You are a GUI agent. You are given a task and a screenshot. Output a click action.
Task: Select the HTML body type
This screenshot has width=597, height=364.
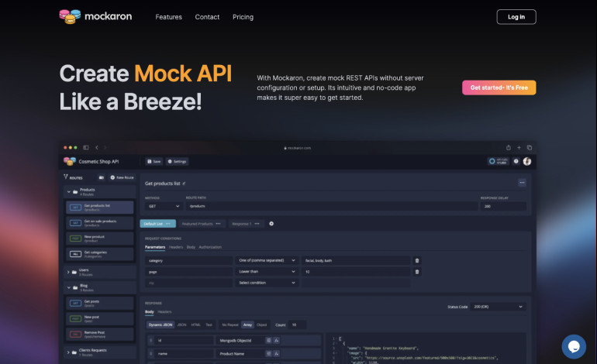coord(195,325)
